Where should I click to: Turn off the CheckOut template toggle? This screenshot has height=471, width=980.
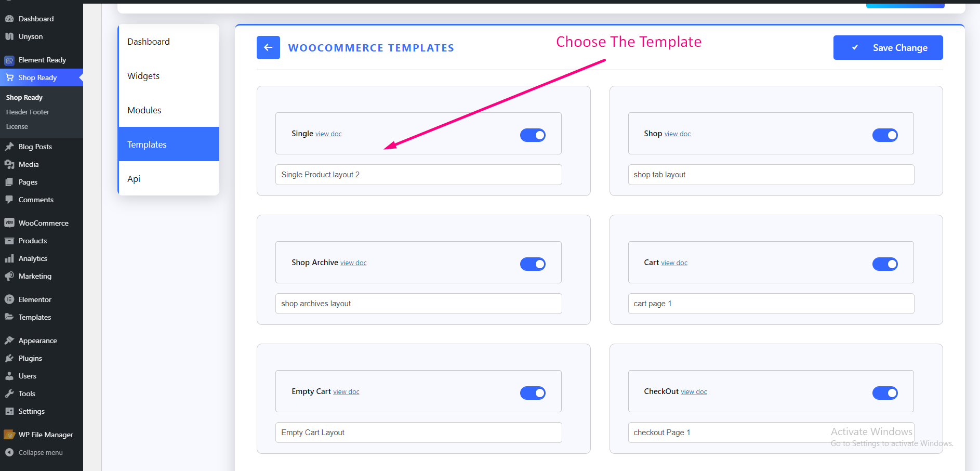(885, 393)
